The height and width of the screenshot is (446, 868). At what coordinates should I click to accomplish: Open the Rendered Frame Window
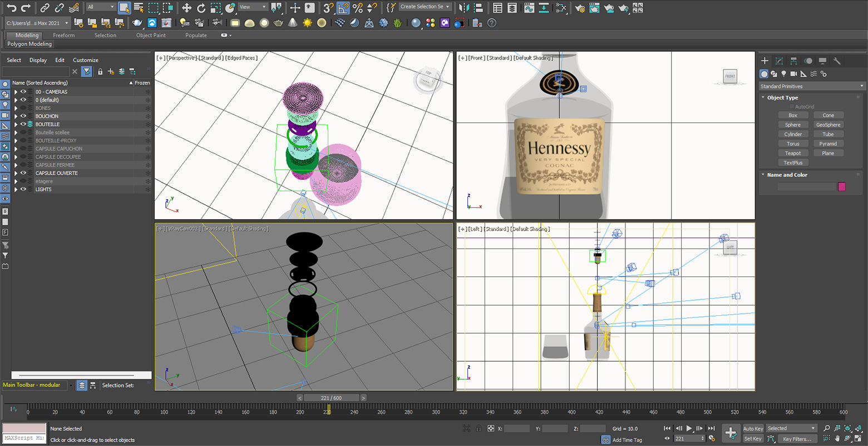coord(594,8)
